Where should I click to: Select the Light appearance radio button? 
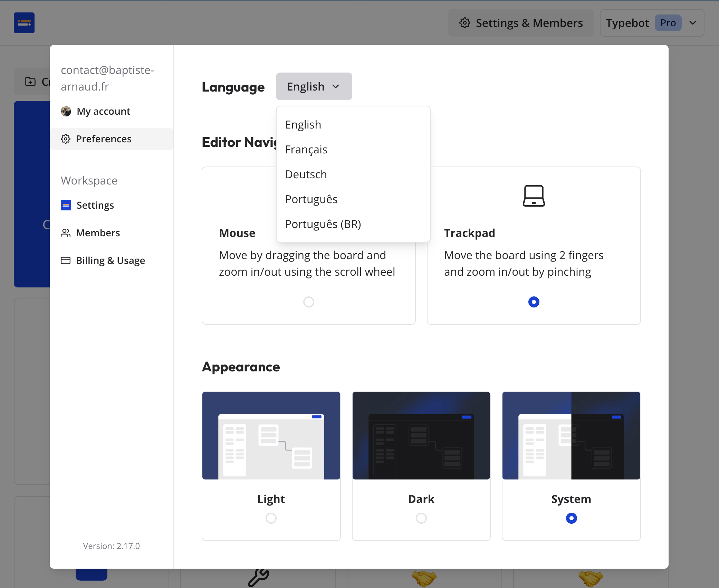click(271, 518)
